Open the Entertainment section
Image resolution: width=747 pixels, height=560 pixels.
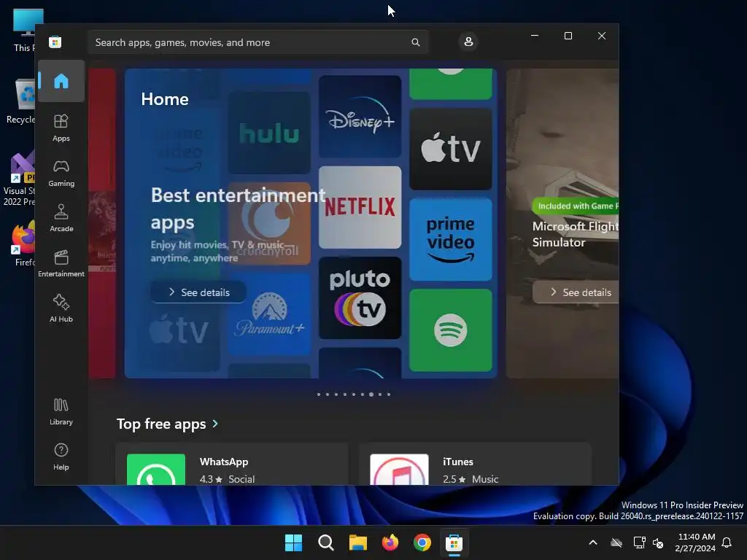pyautogui.click(x=61, y=264)
